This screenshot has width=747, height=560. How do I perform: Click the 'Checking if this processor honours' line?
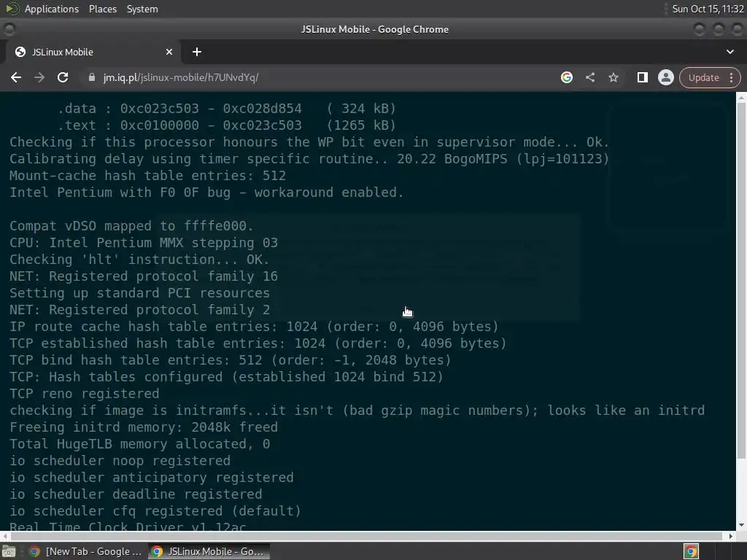point(309,142)
